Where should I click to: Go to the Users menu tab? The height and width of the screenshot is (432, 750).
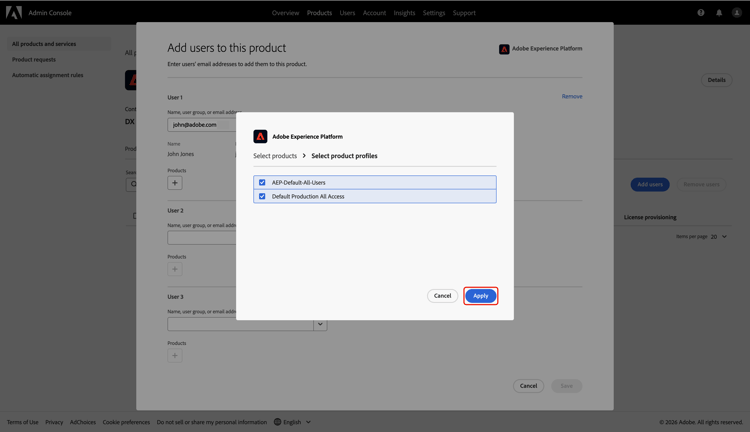point(347,13)
